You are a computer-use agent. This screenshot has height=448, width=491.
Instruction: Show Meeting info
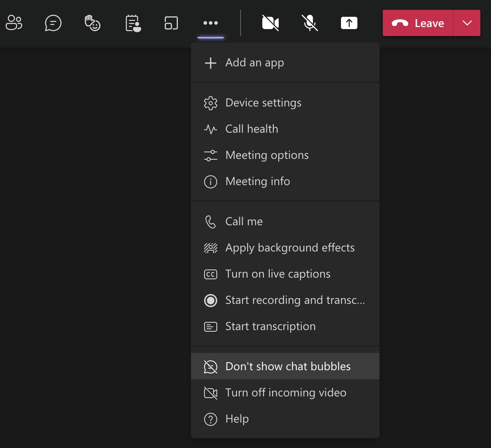[x=285, y=181]
